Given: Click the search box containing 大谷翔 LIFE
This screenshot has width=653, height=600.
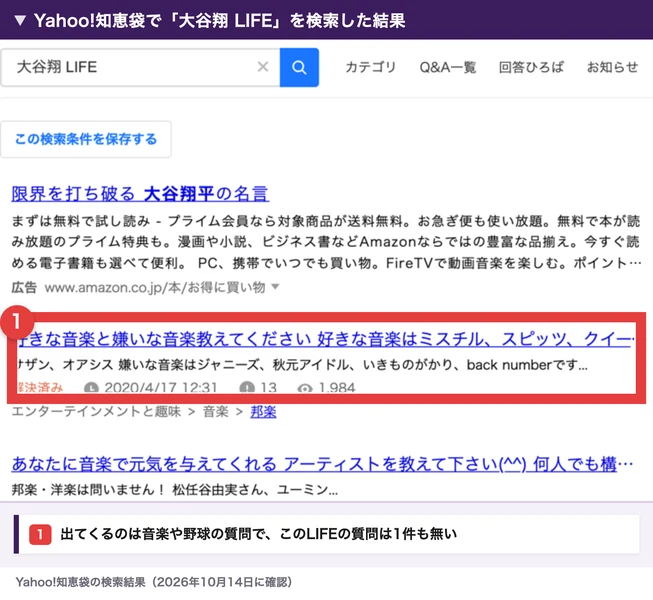Looking at the screenshot, I should coord(140,67).
